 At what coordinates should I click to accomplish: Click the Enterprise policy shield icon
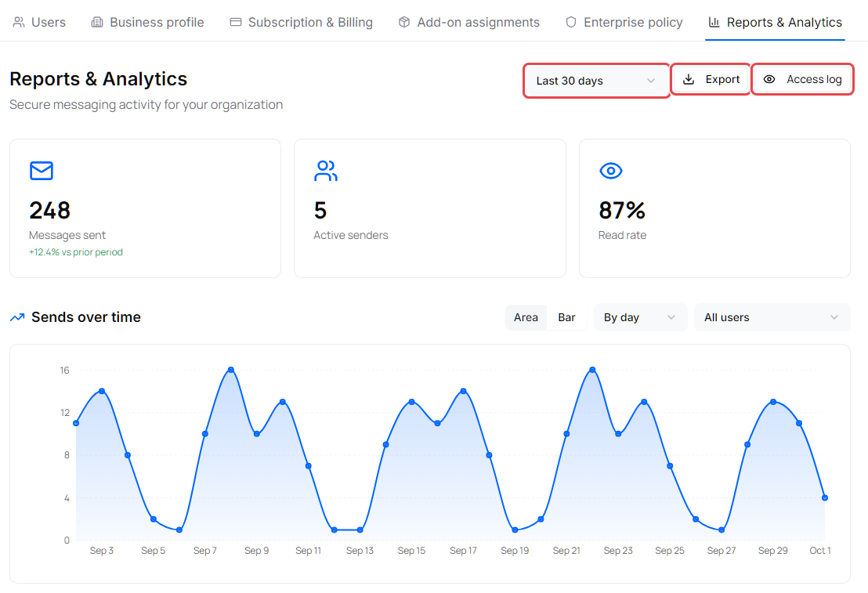click(x=571, y=22)
